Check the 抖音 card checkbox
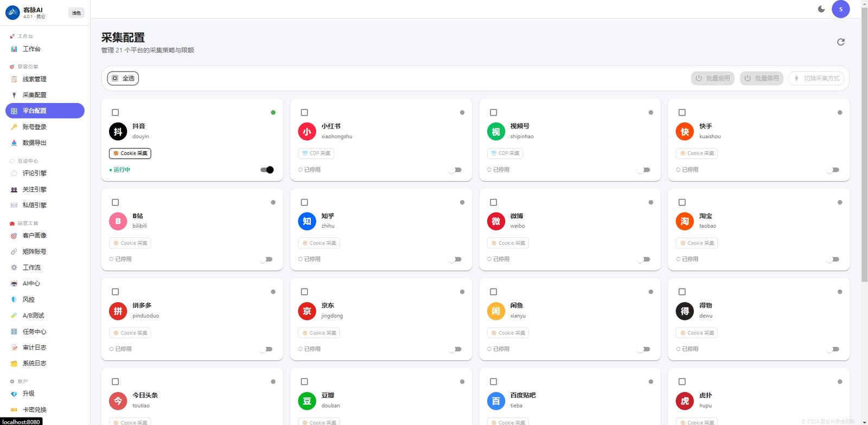 point(115,113)
